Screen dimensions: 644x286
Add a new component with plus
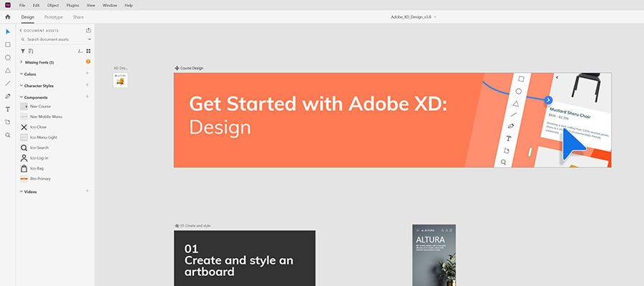coord(87,97)
